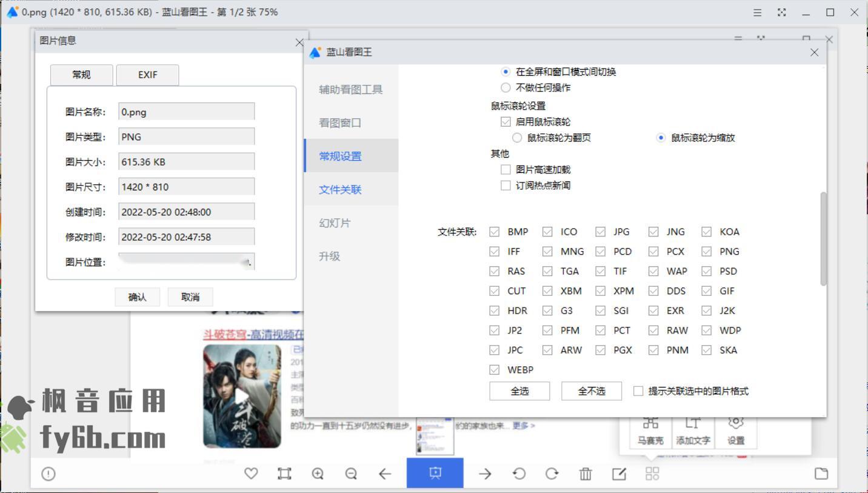Click the 蓝山看图王 logo in settings dialog

click(315, 53)
